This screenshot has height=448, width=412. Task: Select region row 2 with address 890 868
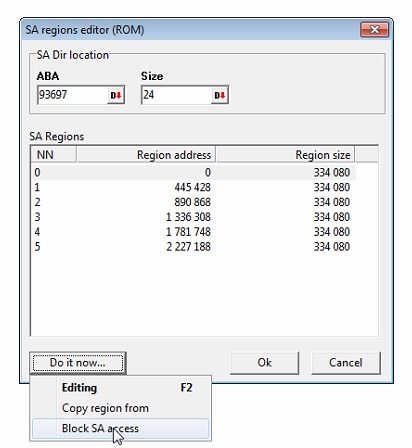194,202
